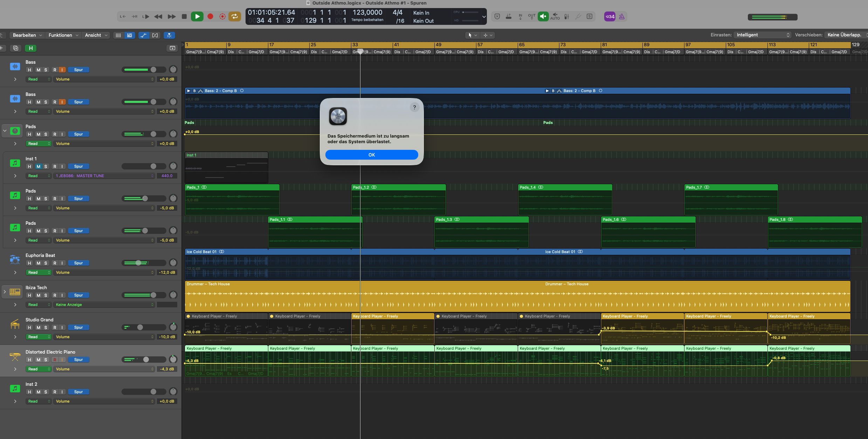Enable the count-in 1234 button
This screenshot has width=868, height=439.
[609, 16]
